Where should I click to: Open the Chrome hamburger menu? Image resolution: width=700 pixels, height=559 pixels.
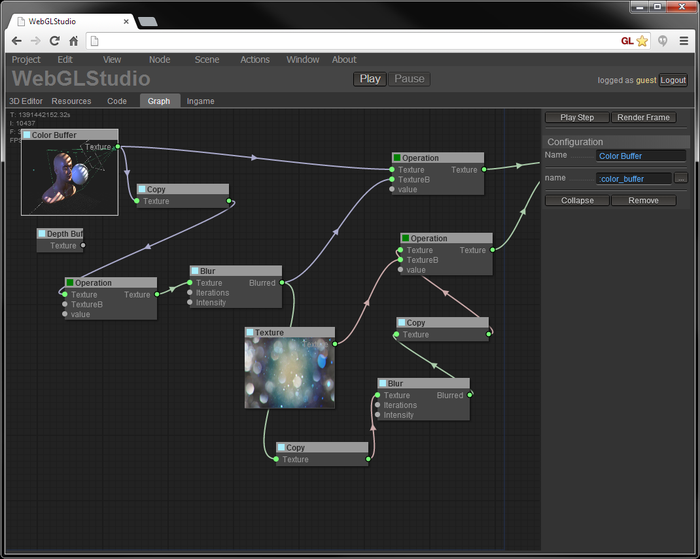click(683, 41)
